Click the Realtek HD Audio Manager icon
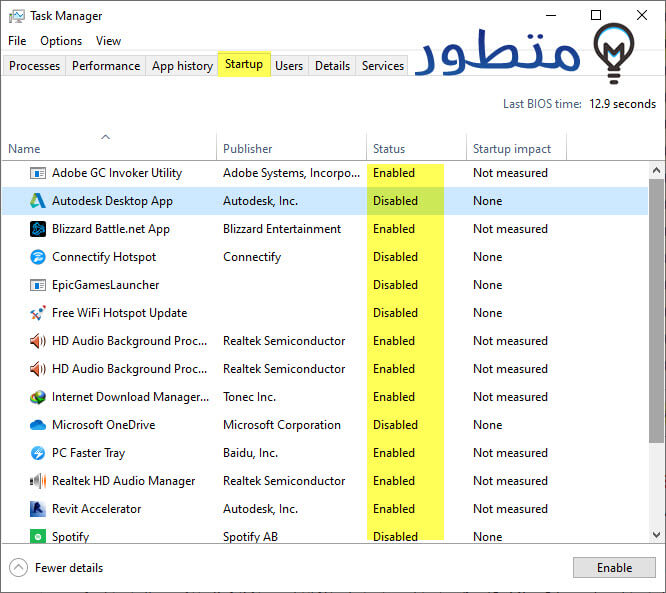This screenshot has height=593, width=666. pyautogui.click(x=38, y=481)
